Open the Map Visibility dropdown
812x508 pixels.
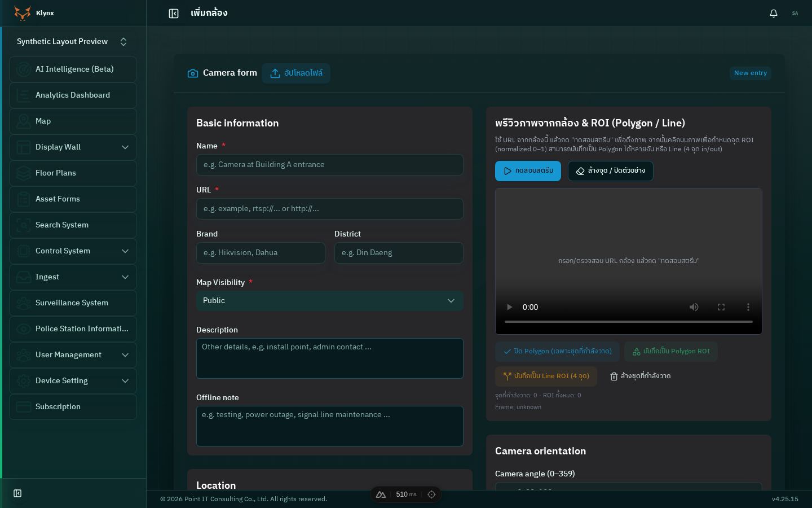(330, 301)
